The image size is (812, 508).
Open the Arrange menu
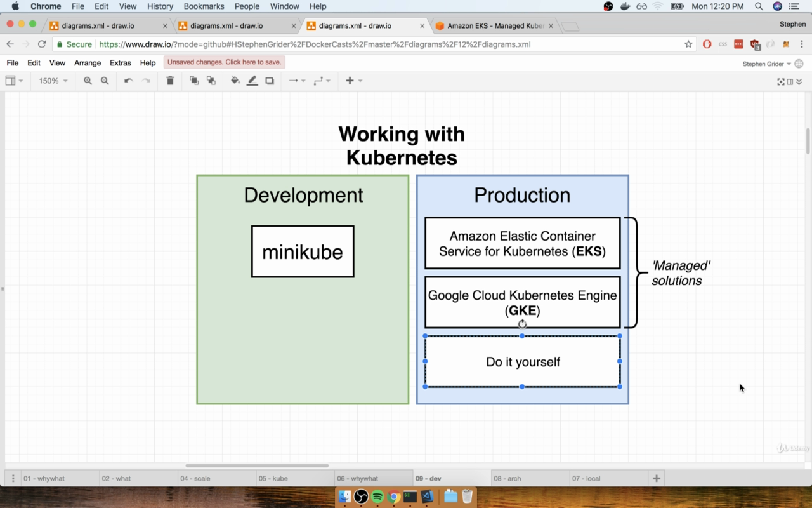click(88, 63)
